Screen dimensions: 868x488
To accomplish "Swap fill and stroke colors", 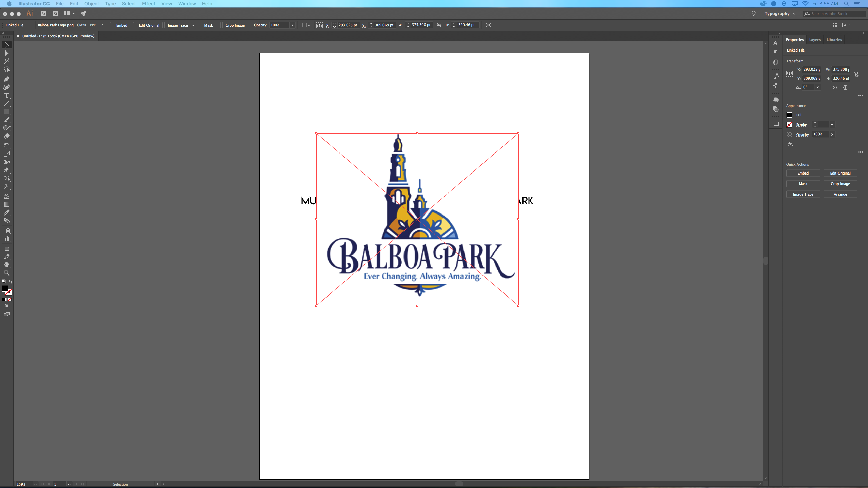I will 11,282.
